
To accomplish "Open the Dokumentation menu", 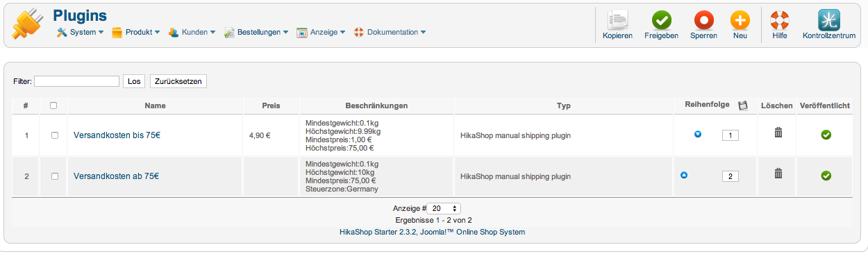I will 390,32.
